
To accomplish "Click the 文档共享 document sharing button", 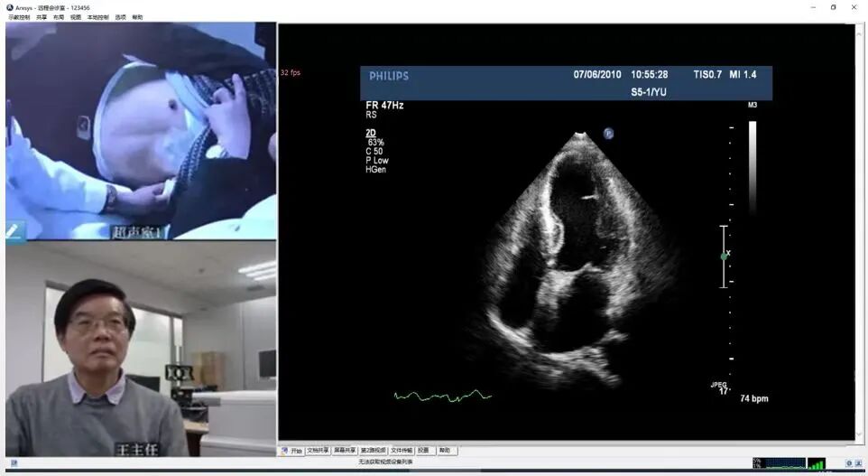I will [x=318, y=451].
